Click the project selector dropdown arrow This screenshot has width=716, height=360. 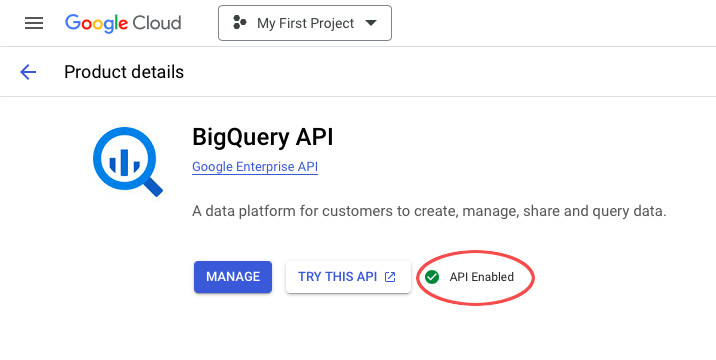tap(371, 23)
